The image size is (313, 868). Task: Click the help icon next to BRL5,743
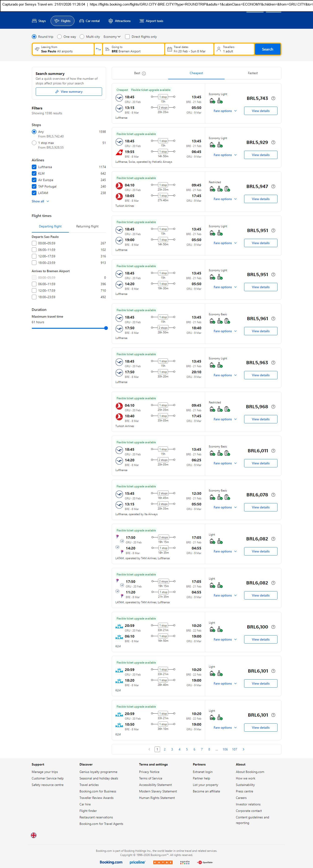(x=273, y=98)
